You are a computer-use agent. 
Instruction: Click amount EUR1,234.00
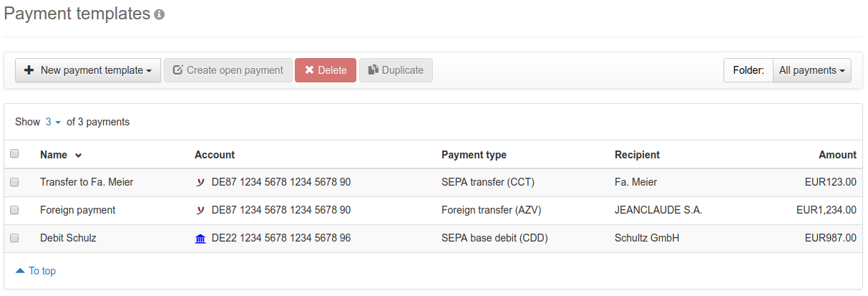click(826, 210)
